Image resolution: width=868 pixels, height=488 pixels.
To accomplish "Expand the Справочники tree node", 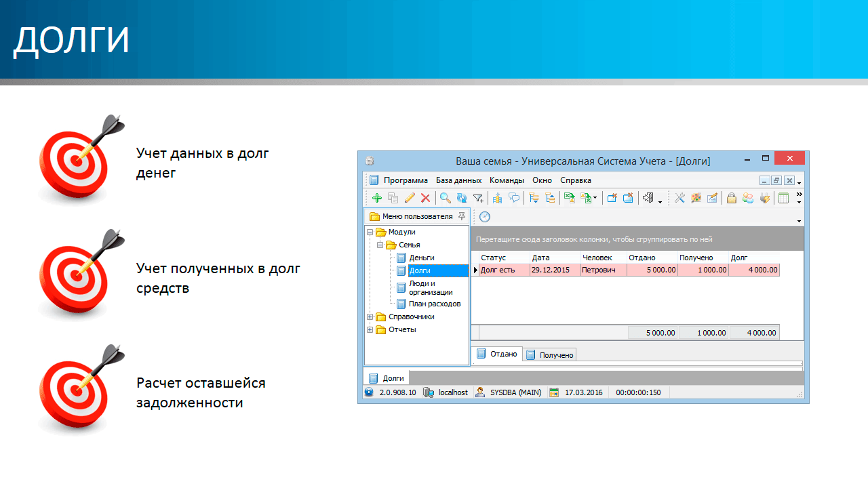I will pos(370,317).
